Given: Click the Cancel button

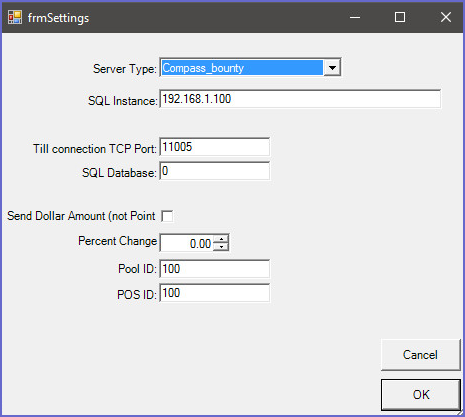Looking at the screenshot, I should coord(420,355).
